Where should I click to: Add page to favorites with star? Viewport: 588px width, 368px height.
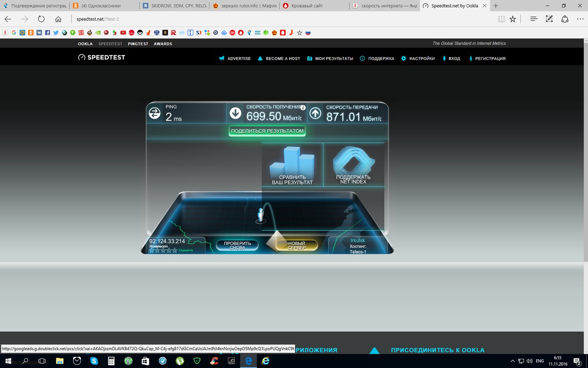pos(513,19)
